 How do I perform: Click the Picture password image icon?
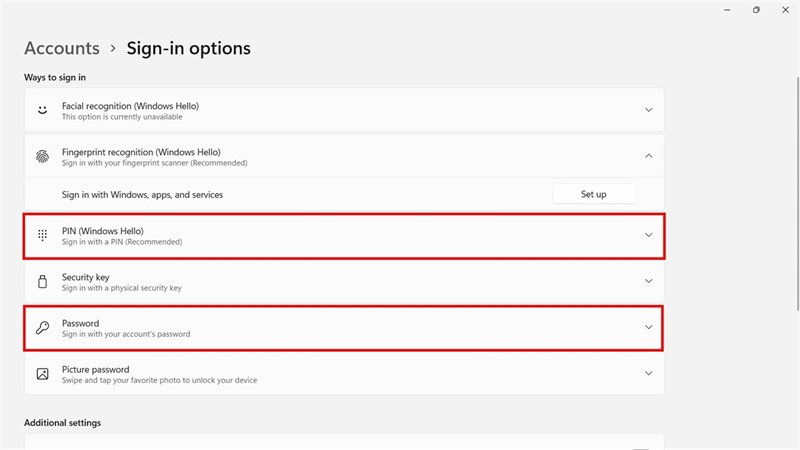[x=42, y=374]
